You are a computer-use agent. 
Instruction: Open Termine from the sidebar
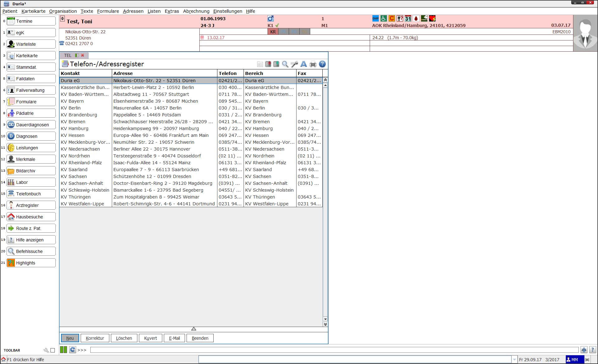(x=31, y=21)
